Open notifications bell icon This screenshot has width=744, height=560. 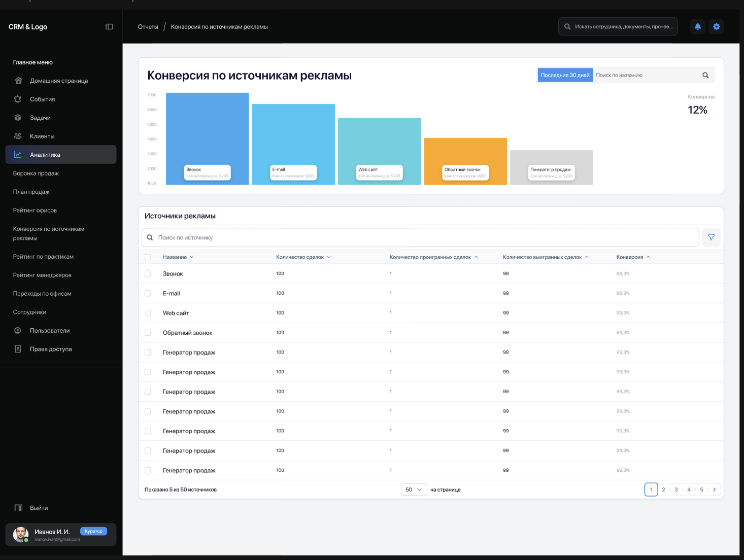coord(698,26)
